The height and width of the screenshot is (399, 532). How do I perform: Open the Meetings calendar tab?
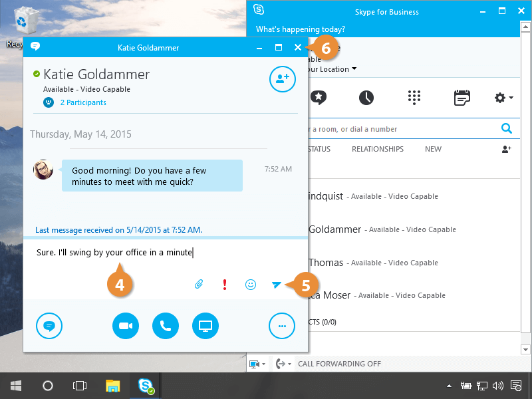462,98
